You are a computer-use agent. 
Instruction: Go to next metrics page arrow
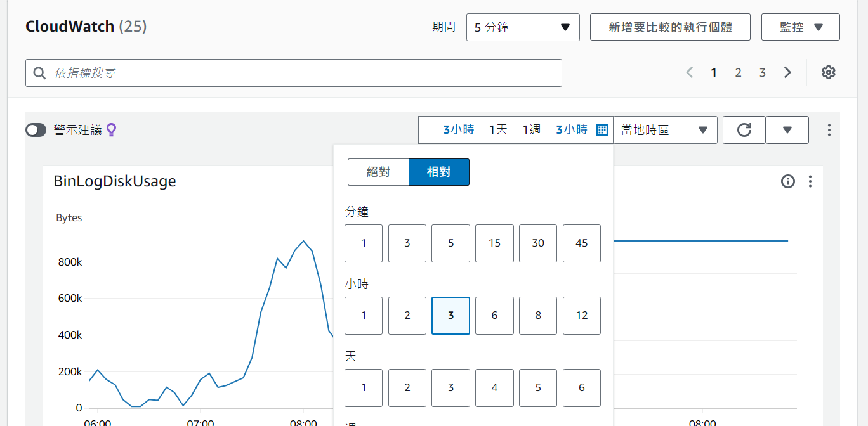[787, 72]
